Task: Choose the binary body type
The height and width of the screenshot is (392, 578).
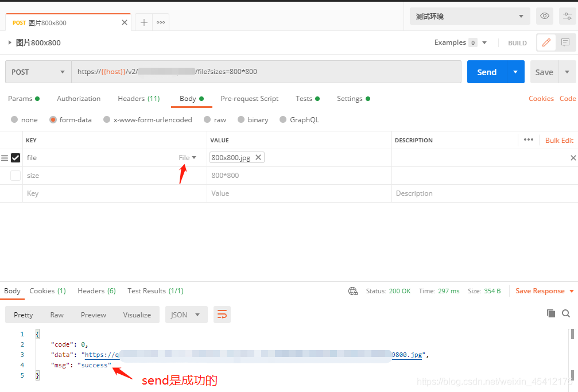Action: click(253, 120)
